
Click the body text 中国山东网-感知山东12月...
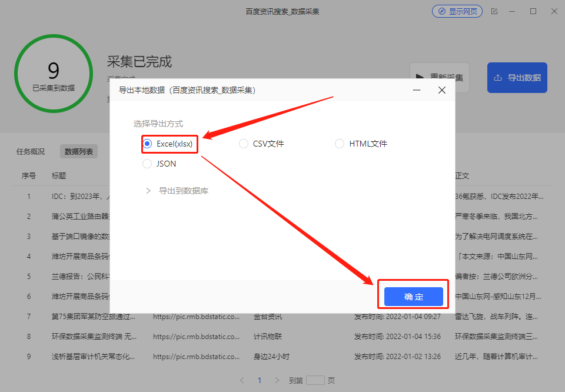tap(498, 297)
